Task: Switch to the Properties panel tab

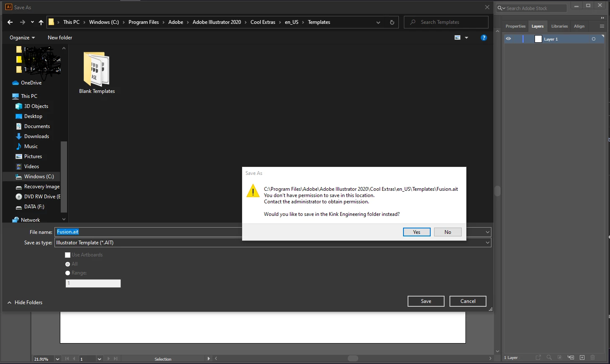Action: click(x=515, y=26)
